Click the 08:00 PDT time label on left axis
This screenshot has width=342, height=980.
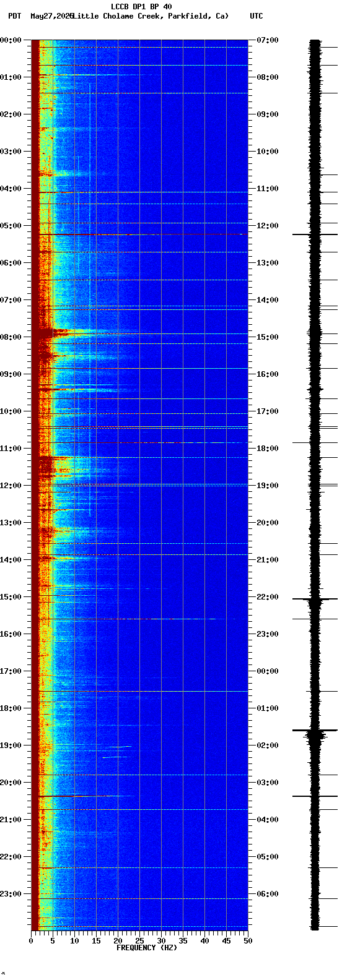click(11, 337)
